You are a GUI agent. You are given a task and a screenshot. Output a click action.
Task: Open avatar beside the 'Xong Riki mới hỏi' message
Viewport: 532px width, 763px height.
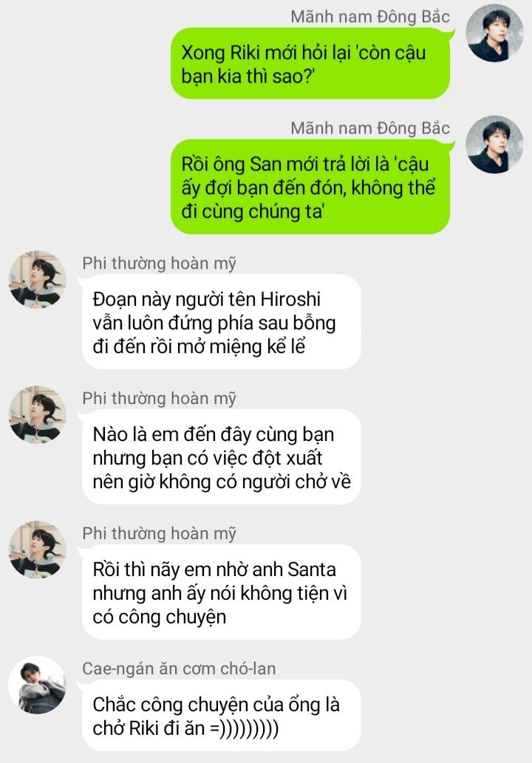[494, 33]
